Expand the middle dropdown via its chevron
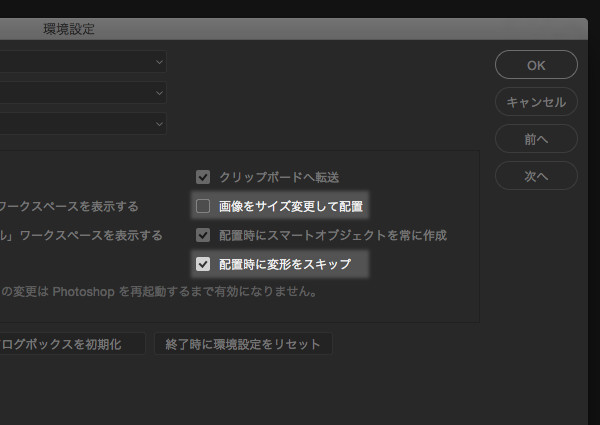This screenshot has width=600, height=425. point(159,93)
